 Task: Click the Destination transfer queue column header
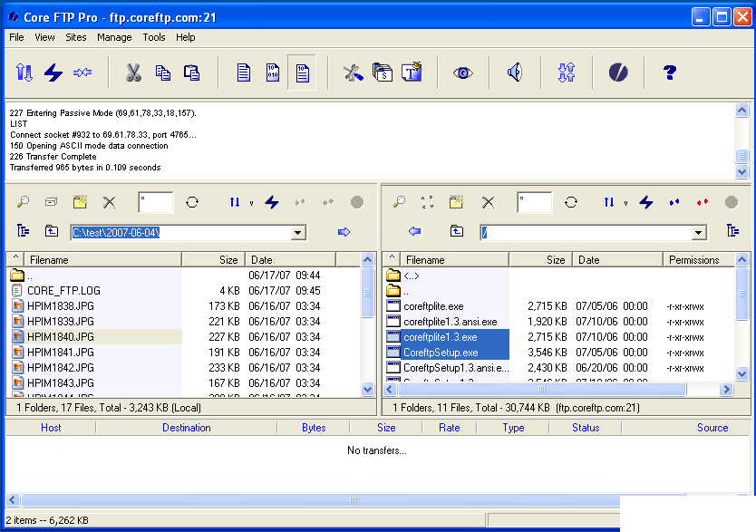pyautogui.click(x=187, y=428)
